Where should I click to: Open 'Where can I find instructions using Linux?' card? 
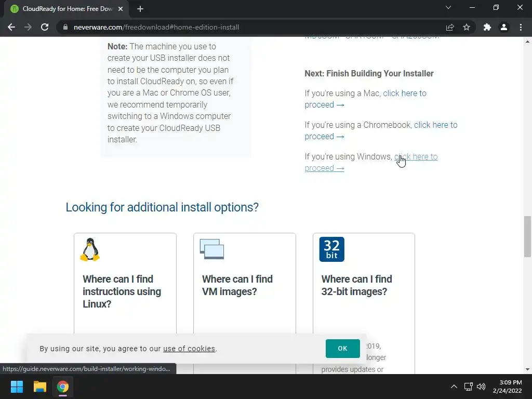click(122, 291)
